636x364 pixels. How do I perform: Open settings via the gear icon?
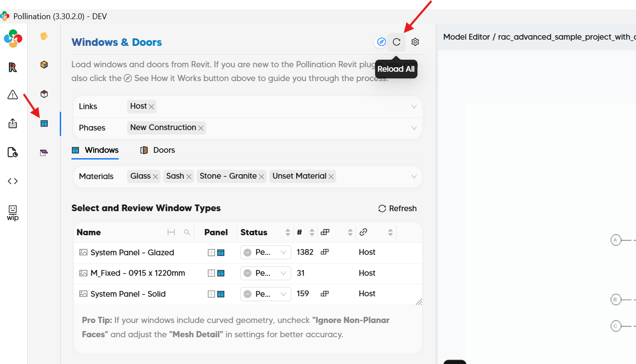point(415,42)
